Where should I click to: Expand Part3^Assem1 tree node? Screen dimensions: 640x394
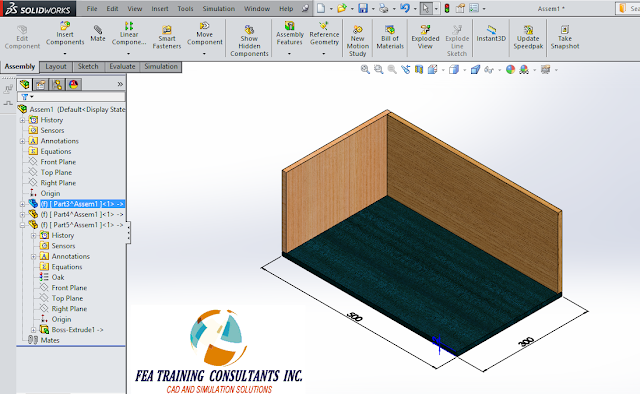coord(22,204)
